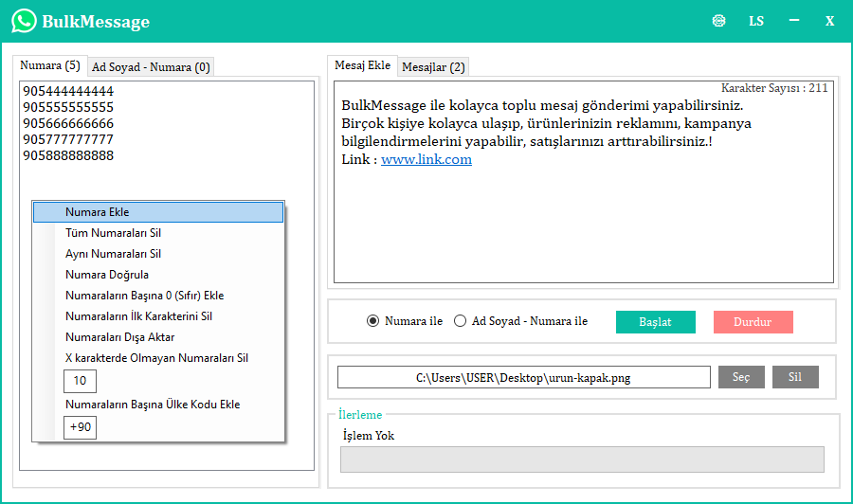Select "Ad Soyad - Numara ile" radio option
The height and width of the screenshot is (504, 853).
point(461,321)
